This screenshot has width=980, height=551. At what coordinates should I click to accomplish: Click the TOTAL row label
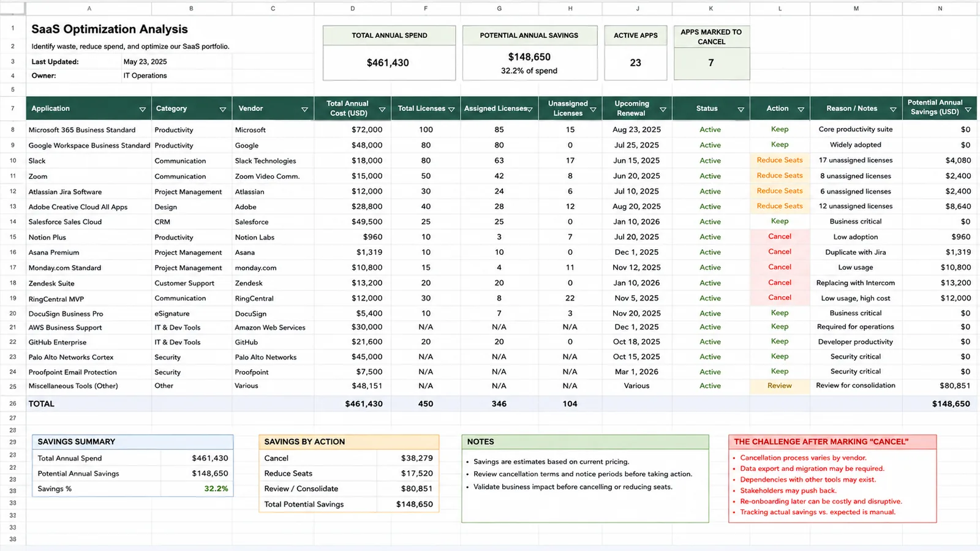coord(41,404)
